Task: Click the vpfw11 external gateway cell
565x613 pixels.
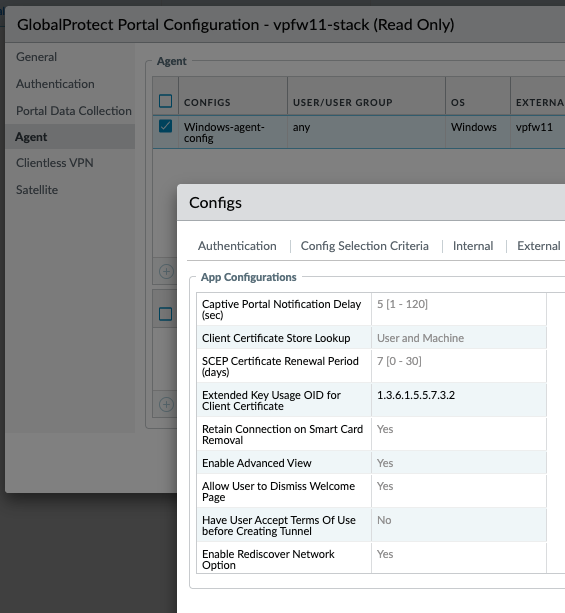Action: [534, 127]
